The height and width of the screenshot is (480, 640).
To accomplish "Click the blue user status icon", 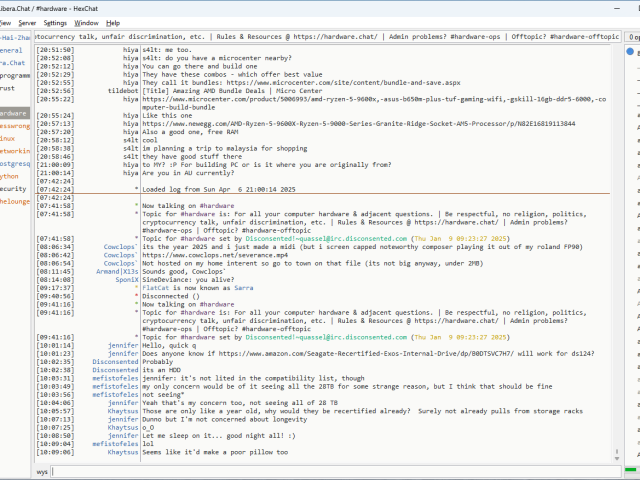I will (x=630, y=51).
